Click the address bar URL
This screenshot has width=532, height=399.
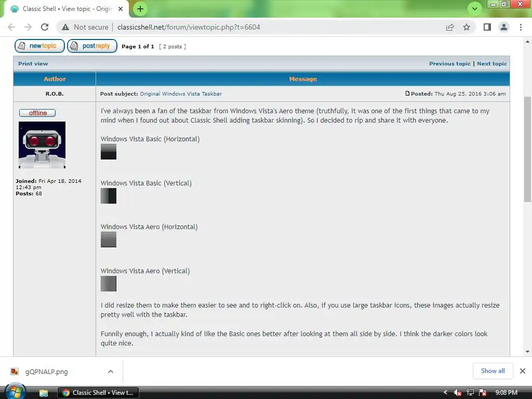[189, 27]
